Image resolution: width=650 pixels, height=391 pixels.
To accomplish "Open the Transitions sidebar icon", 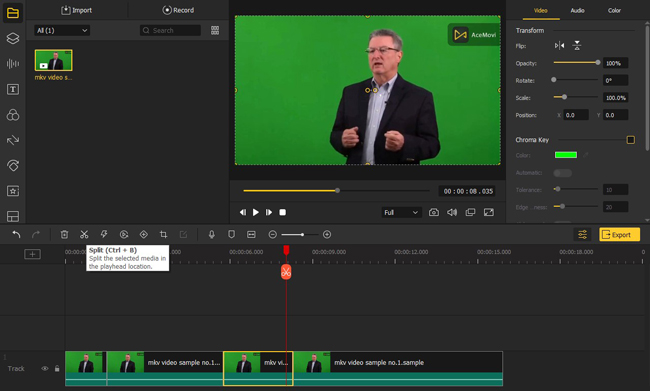I will [13, 140].
